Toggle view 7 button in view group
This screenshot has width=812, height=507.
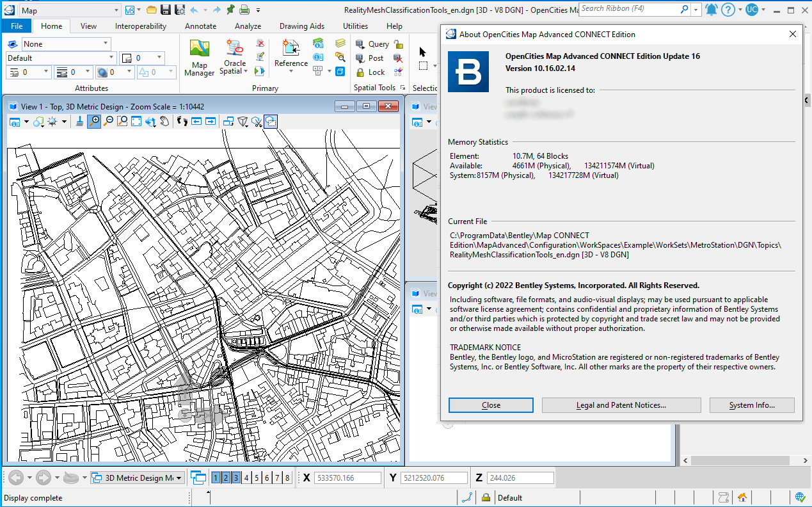pyautogui.click(x=277, y=478)
